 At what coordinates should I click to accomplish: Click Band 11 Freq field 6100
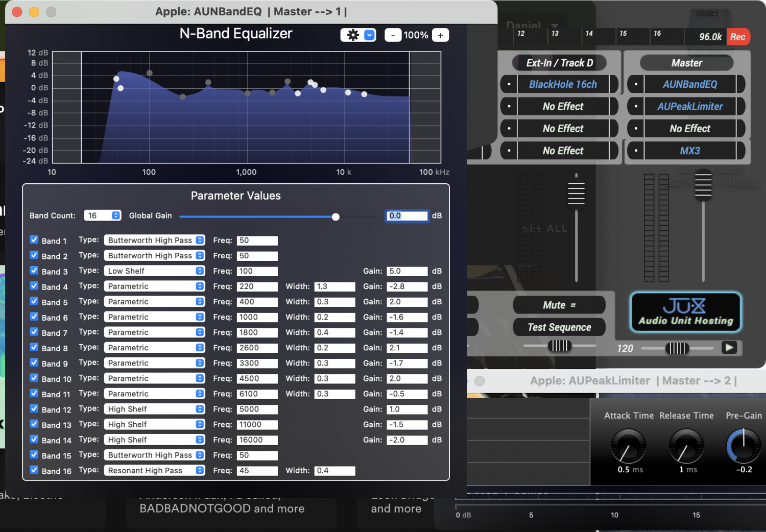click(257, 394)
